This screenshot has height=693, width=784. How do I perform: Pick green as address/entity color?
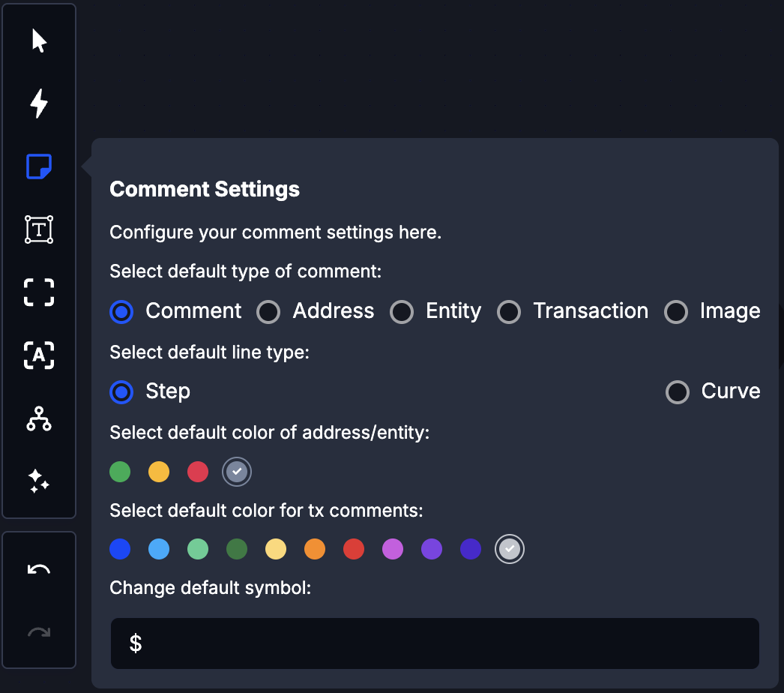(x=120, y=472)
